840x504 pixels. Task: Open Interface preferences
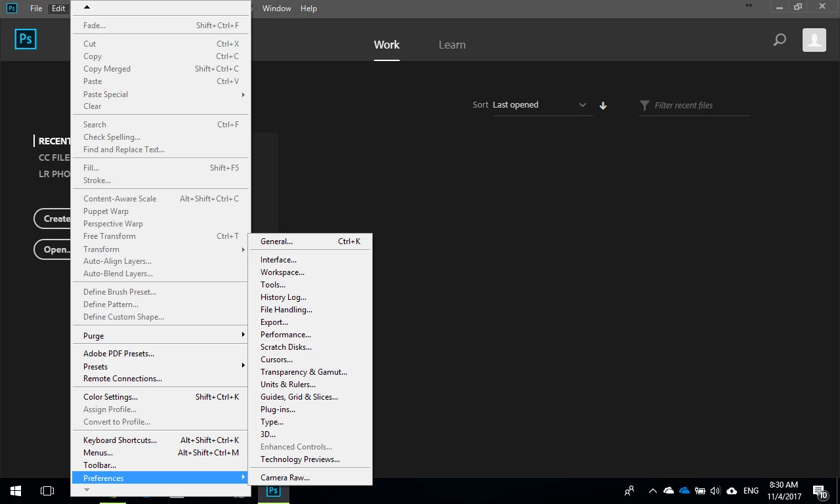(x=310, y=260)
